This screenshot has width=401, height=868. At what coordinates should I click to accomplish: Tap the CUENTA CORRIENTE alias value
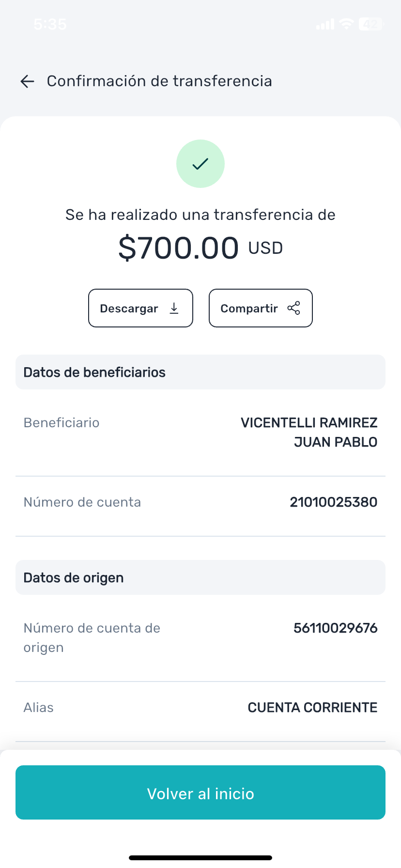tap(312, 708)
